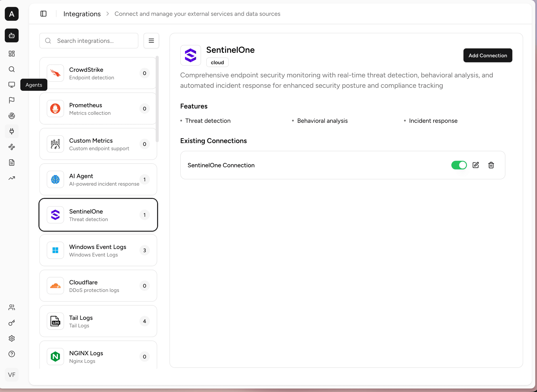Click the 'DDoS protection logs' subtitle
537x392 pixels.
point(94,290)
